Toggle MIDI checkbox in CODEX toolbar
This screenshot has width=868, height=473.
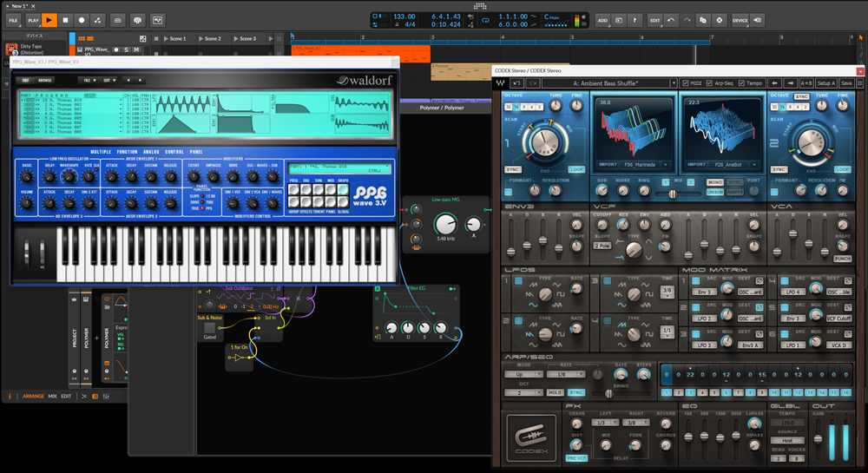(686, 83)
